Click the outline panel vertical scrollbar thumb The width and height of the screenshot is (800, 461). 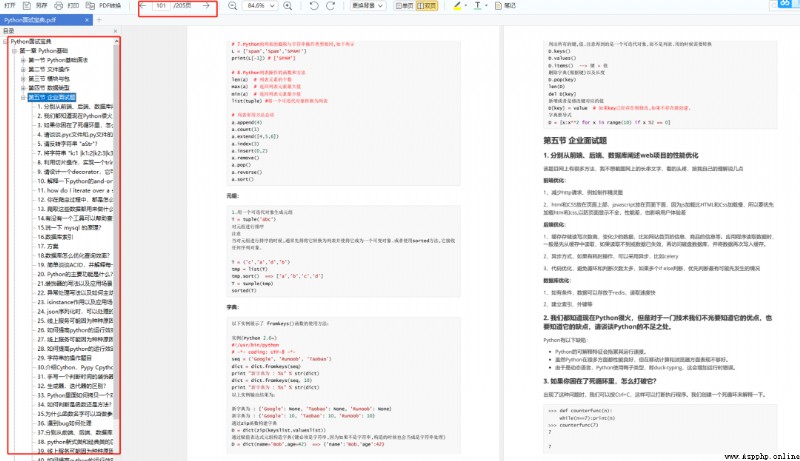tap(116, 232)
